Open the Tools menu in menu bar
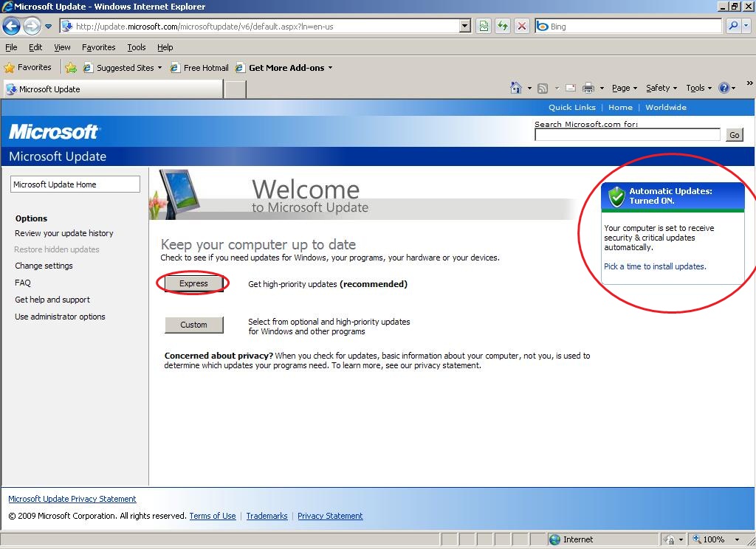Viewport: 756px width, 549px height. 137,47
